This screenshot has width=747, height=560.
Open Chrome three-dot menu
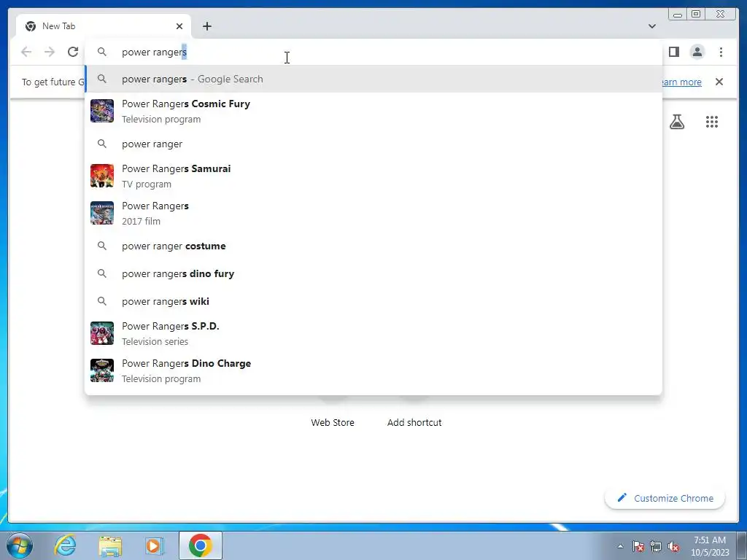click(721, 52)
